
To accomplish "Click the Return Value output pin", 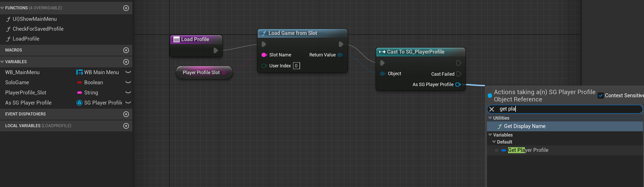I will [x=340, y=55].
